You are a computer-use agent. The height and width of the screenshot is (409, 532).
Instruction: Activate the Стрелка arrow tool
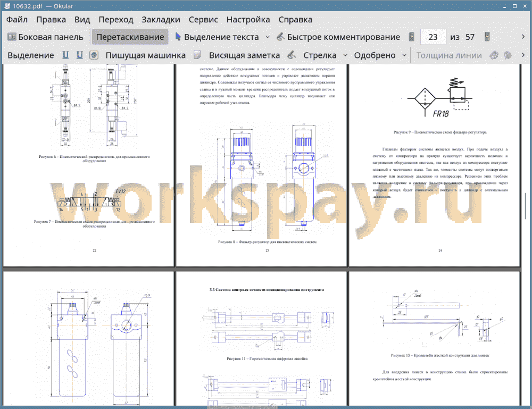[x=320, y=55]
